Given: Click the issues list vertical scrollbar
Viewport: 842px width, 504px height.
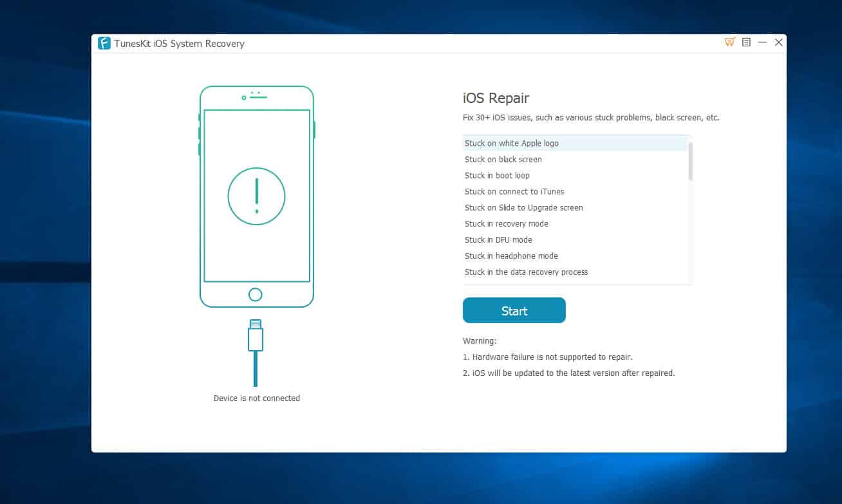Looking at the screenshot, I should 691,162.
